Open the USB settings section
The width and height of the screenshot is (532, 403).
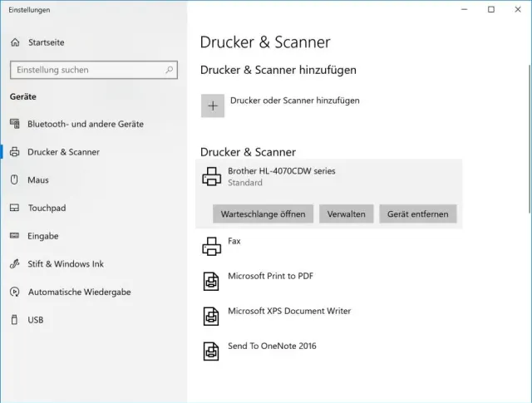35,320
